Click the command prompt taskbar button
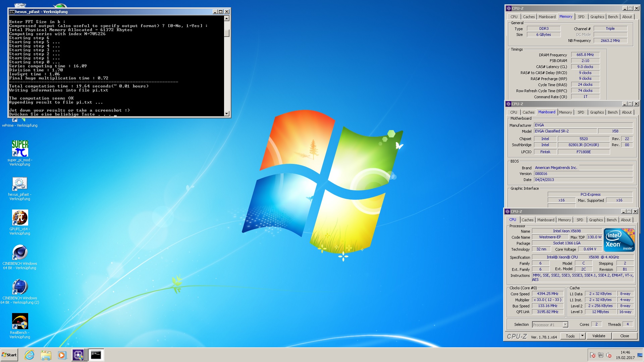The image size is (644, 362). point(96,355)
